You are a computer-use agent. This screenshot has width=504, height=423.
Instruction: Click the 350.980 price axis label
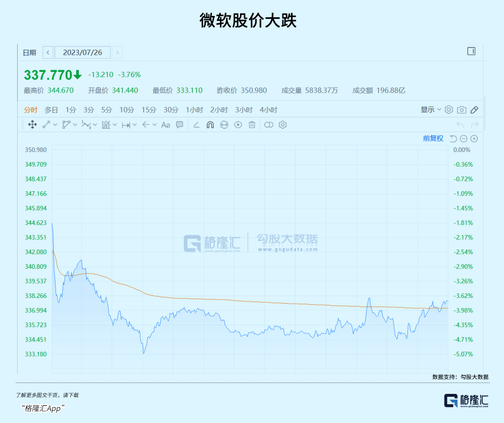(x=35, y=150)
